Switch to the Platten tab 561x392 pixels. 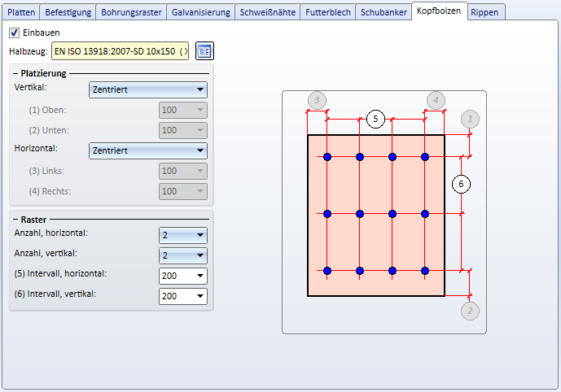21,12
